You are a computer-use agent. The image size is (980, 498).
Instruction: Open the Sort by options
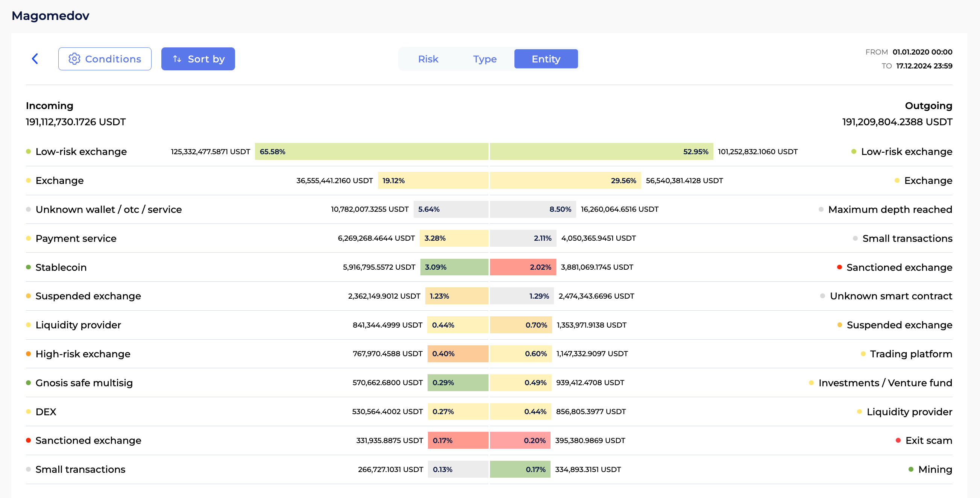[206, 59]
